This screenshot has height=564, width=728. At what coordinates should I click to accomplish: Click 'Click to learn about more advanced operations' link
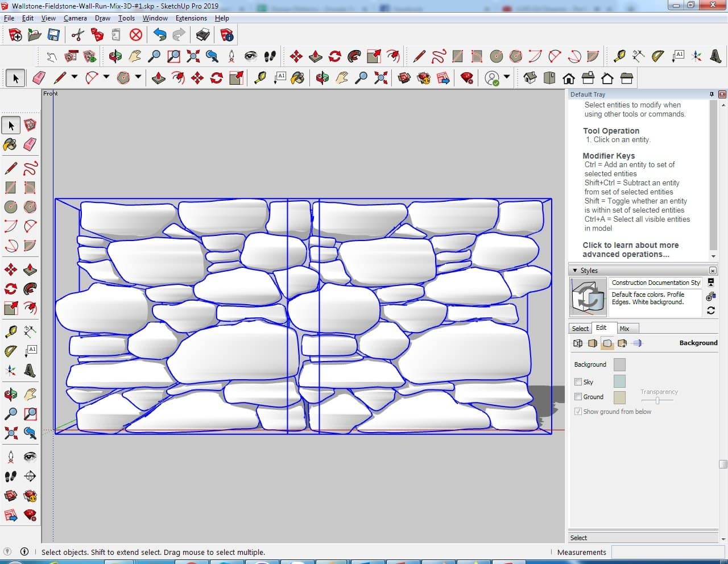point(630,250)
